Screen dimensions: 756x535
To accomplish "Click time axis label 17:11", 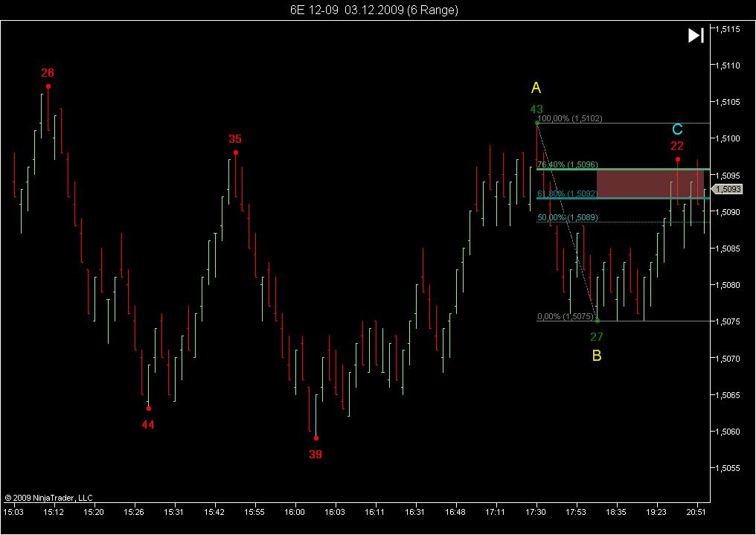I will coord(495,512).
